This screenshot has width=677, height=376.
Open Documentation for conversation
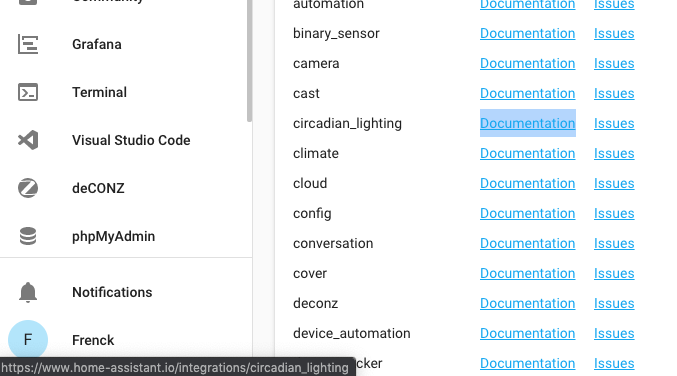pos(528,243)
